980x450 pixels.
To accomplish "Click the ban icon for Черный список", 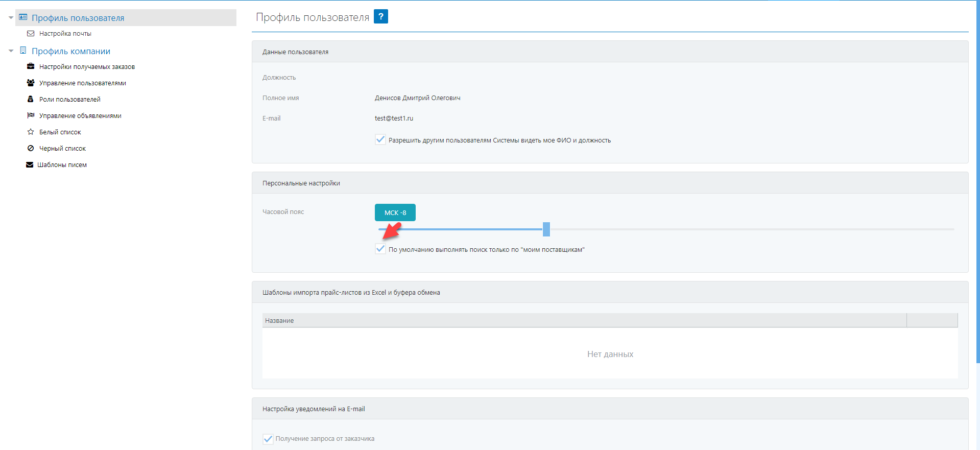I will [31, 148].
